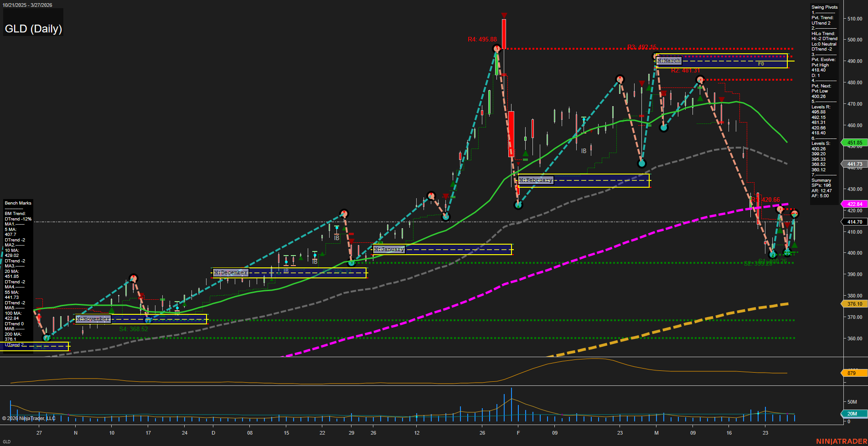Viewport: 868px width, 446px height.
Task: Select the GLD tab at the bottom left
Action: tap(7, 442)
